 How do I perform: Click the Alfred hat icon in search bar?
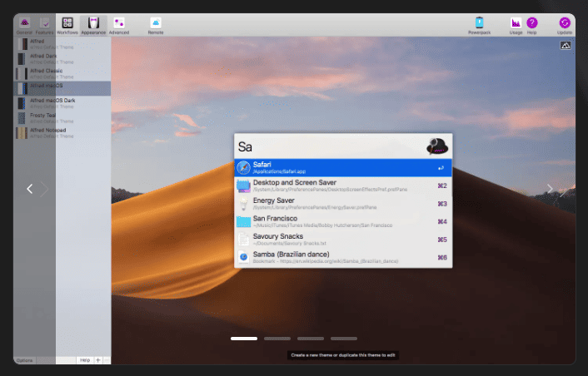437,146
